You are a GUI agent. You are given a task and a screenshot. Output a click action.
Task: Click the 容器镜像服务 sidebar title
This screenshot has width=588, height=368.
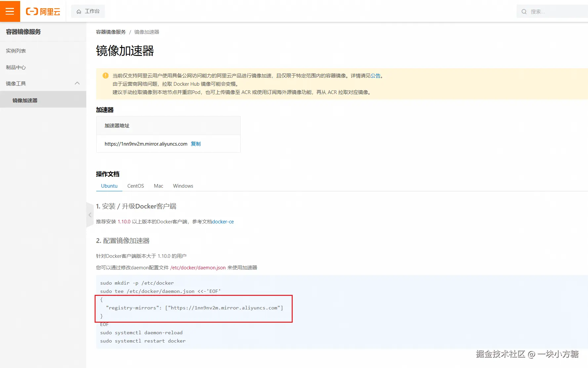23,32
